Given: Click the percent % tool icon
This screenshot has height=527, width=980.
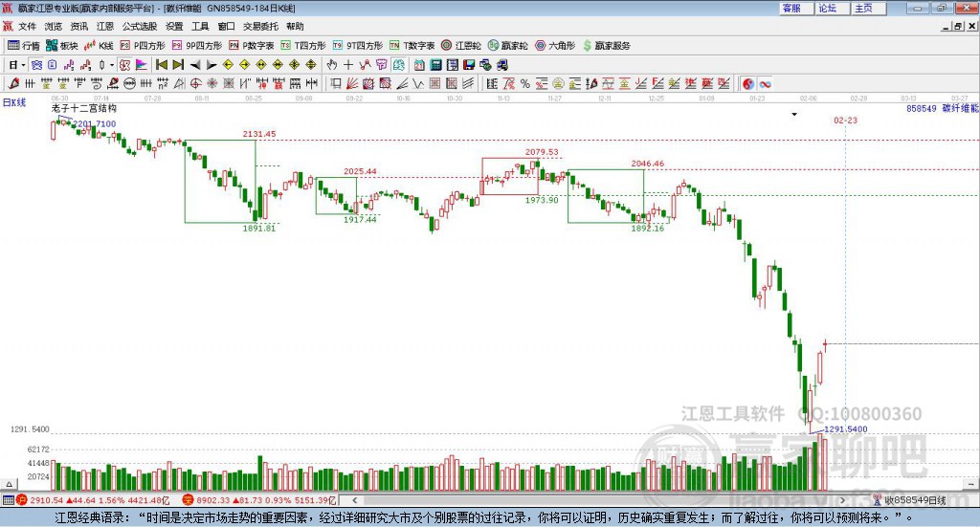Looking at the screenshot, I should tap(525, 83).
